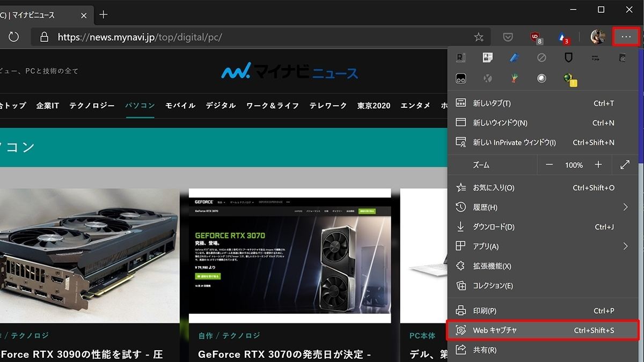644x362 pixels.
Task: Open 新しい InPrivate ウィンドウ(I)
Action: [544, 142]
